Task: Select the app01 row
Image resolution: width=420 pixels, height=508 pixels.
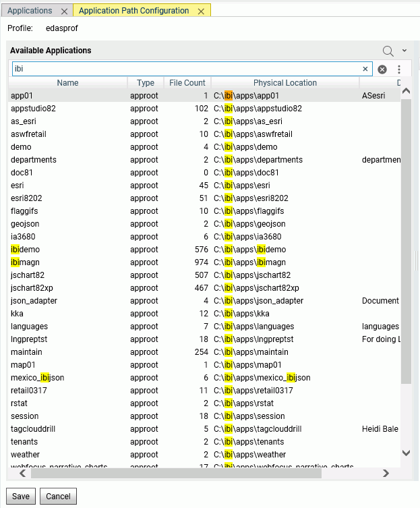Action: (204, 96)
